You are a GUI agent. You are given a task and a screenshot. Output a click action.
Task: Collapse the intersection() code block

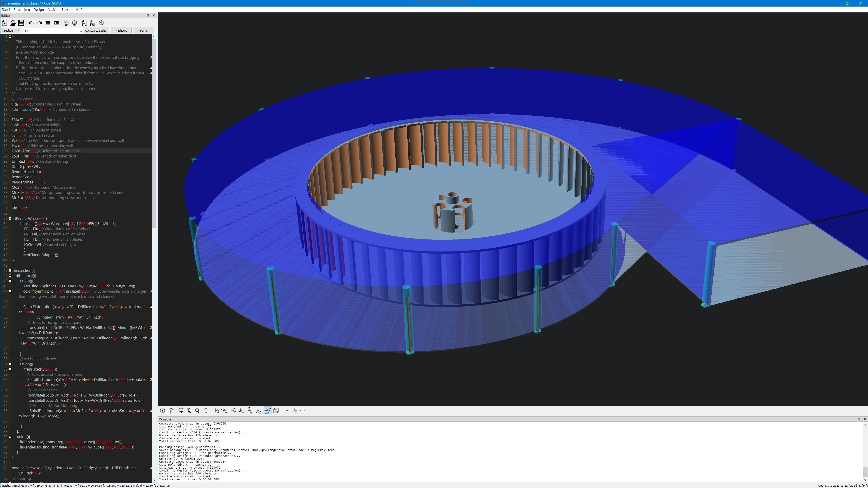tap(10, 270)
